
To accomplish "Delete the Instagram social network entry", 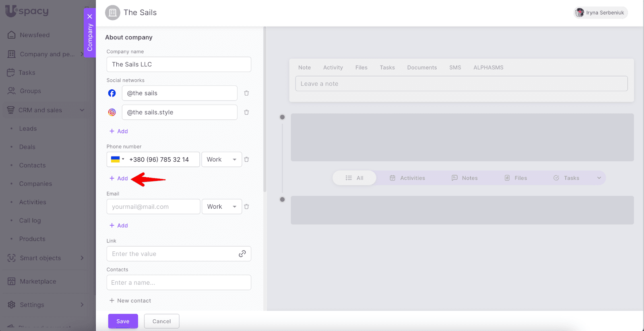I will click(246, 113).
